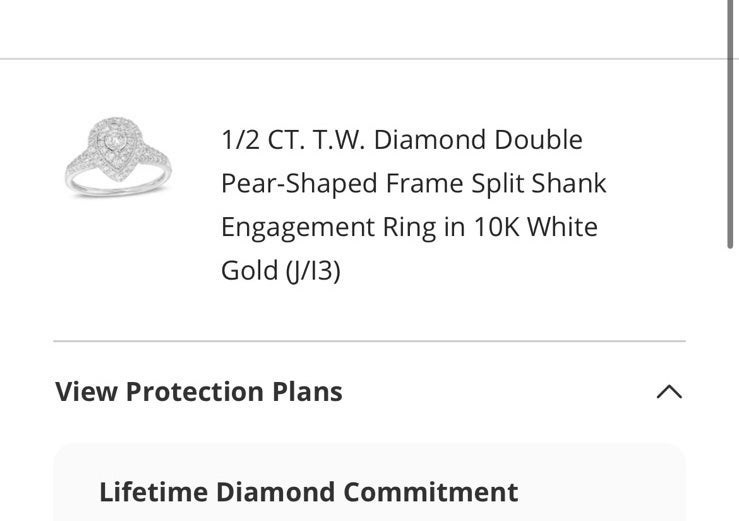Click the word 'Commitment' in the plan card
739x521 pixels.
click(431, 492)
